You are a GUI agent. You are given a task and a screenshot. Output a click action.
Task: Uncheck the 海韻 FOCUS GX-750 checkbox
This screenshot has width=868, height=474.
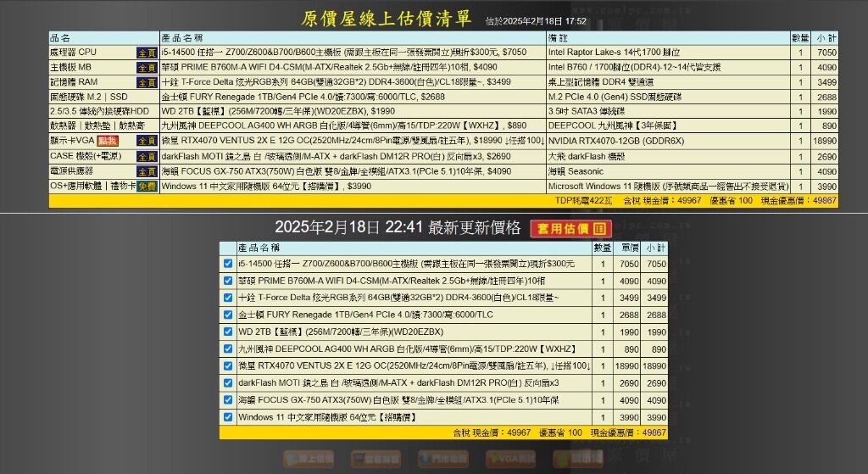click(x=227, y=399)
